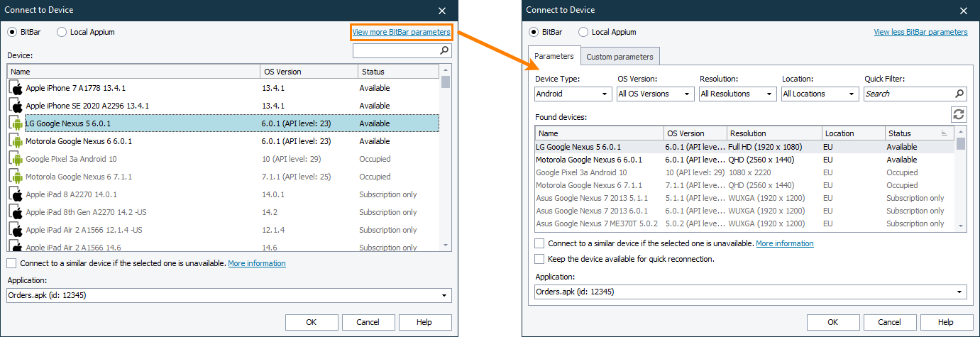Screen dimensions: 980x337
Task: Click the refresh found devices icon
Action: 959,115
